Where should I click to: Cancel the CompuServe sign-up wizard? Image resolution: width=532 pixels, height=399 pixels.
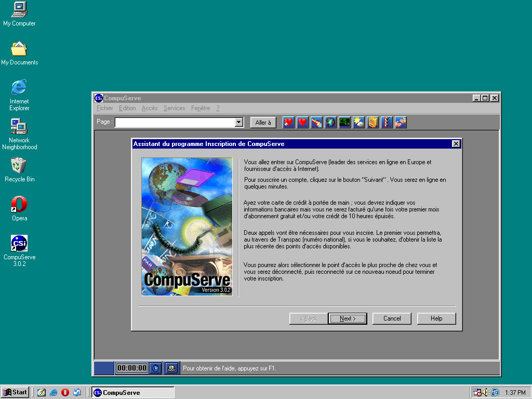click(392, 318)
